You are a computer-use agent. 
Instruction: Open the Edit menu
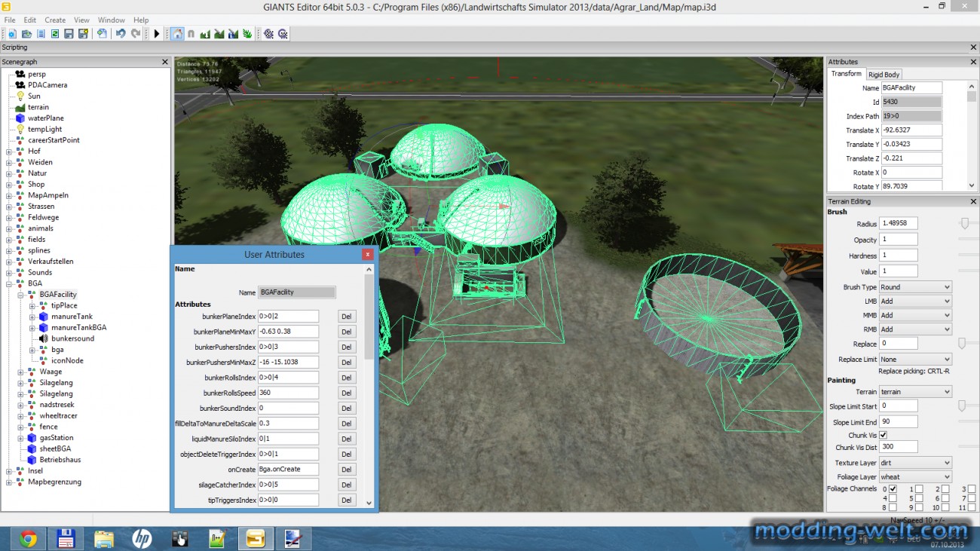(x=30, y=20)
